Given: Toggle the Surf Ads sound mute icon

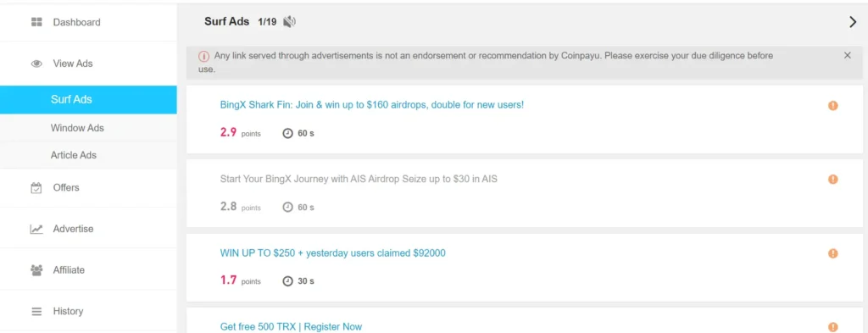Looking at the screenshot, I should pyautogui.click(x=290, y=21).
